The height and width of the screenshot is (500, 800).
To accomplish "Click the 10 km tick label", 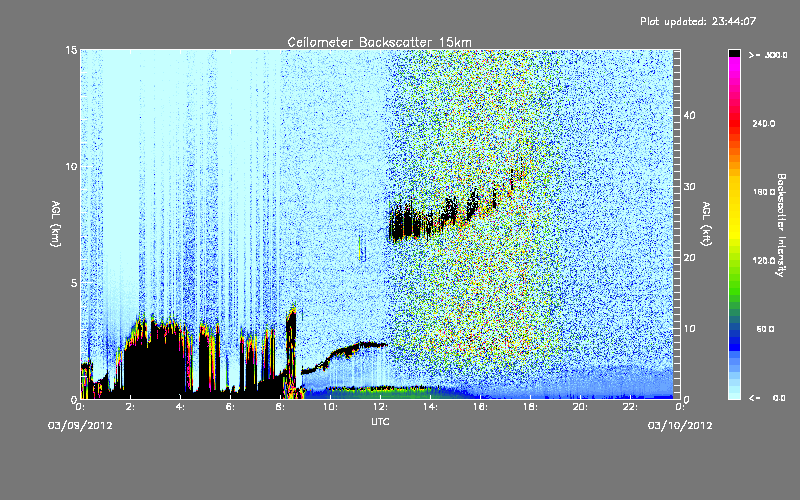I will pos(71,166).
